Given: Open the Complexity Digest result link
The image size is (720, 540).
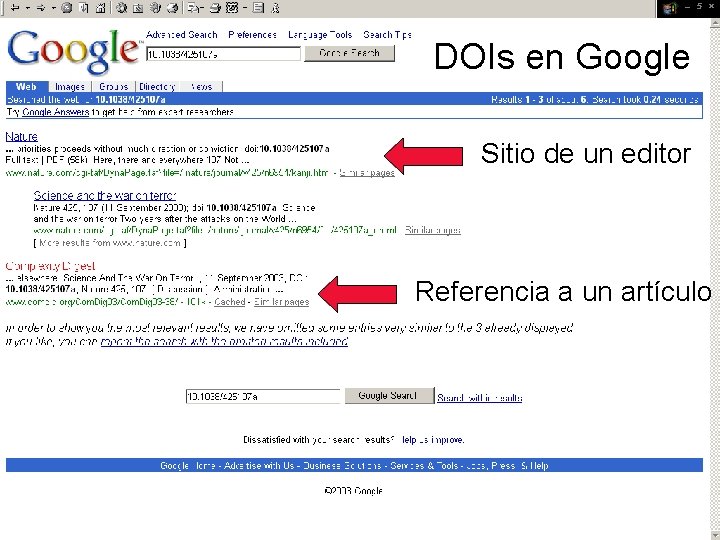Looking at the screenshot, I should coord(51,266).
